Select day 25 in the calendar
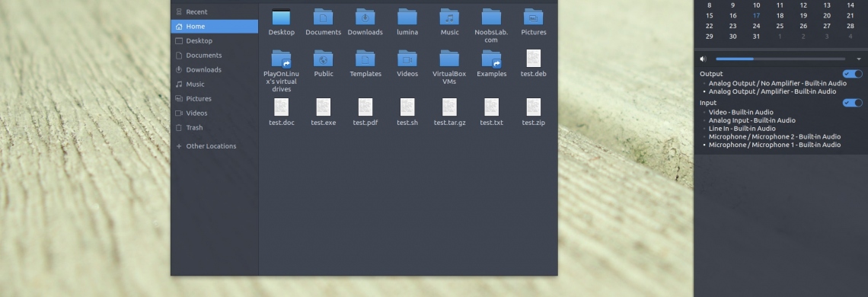 [780, 26]
